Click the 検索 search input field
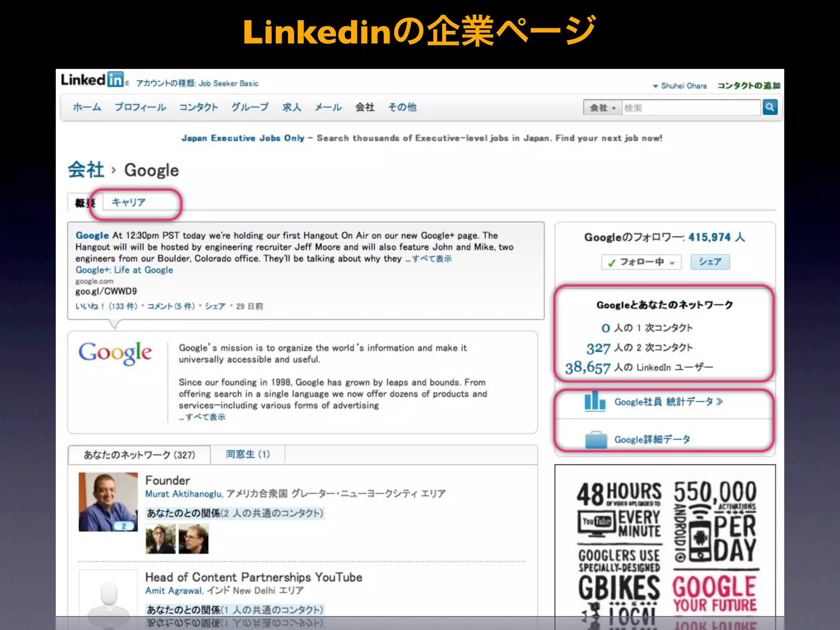Image resolution: width=840 pixels, height=630 pixels. 692,108
